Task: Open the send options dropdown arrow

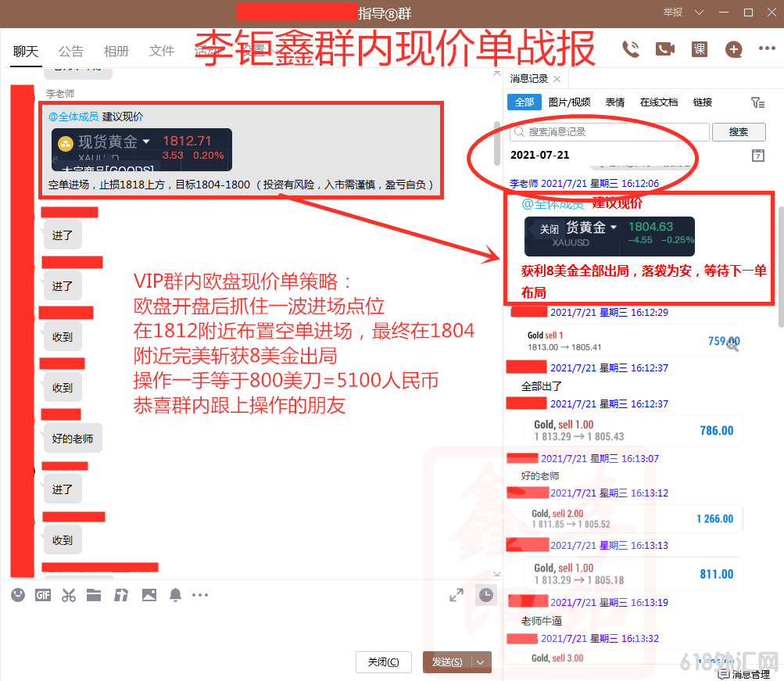Action: 481,662
